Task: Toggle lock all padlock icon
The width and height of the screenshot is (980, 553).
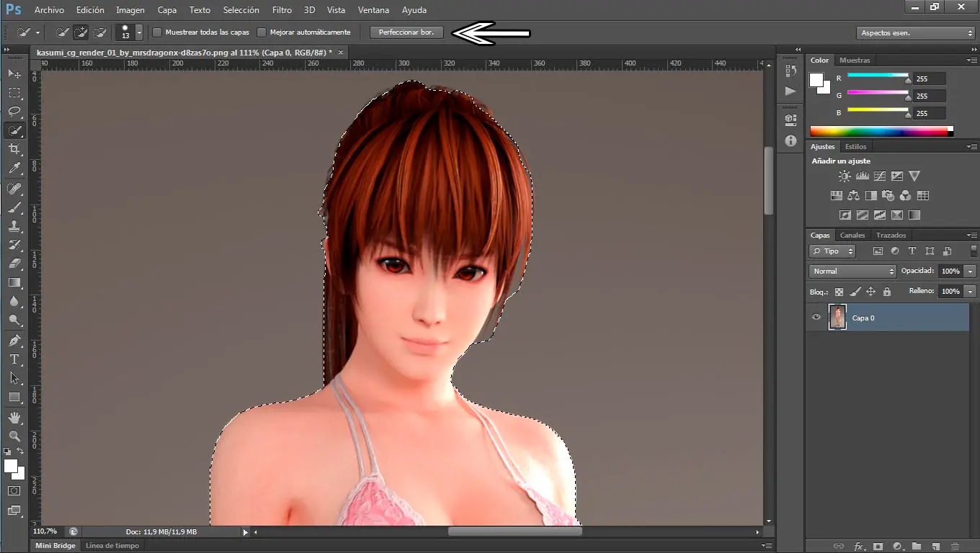Action: click(887, 292)
